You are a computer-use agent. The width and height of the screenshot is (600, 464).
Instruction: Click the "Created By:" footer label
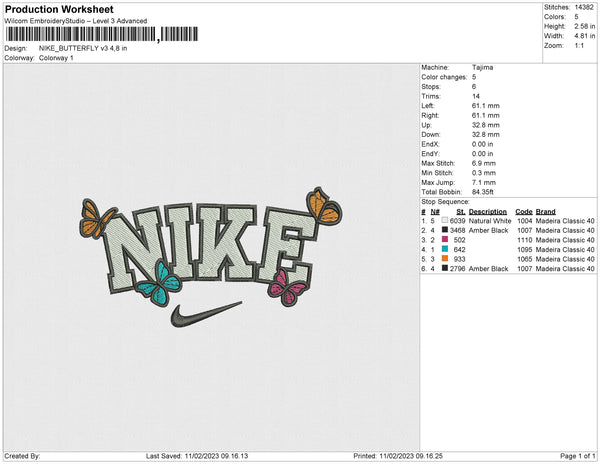(x=22, y=456)
